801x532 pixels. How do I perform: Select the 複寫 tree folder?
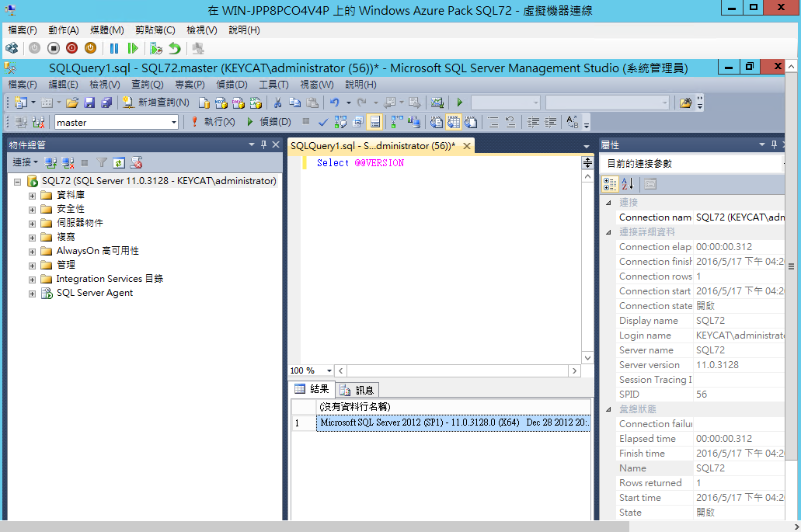tap(65, 237)
